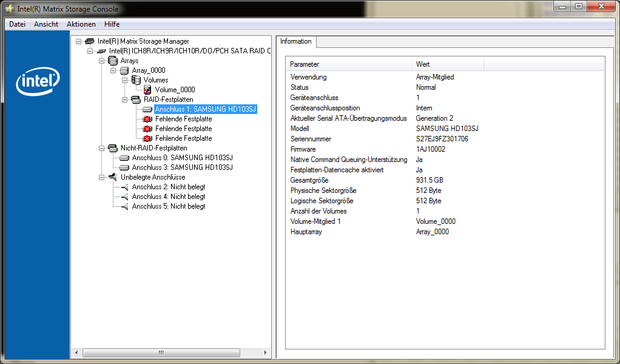Collapse the Intel Matrix Storage Manager root node
Viewport: 620px width, 364px height.
(x=78, y=41)
